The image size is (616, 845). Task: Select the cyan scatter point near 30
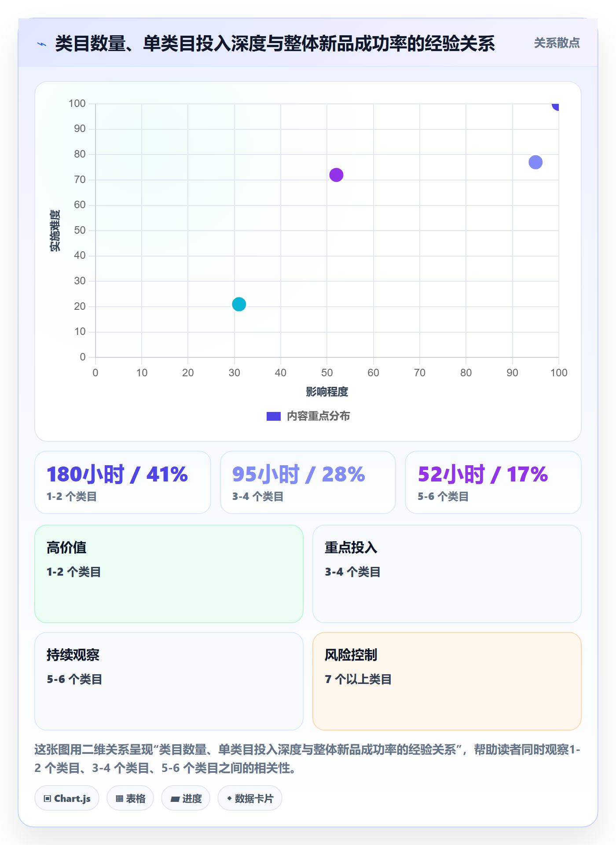point(239,304)
